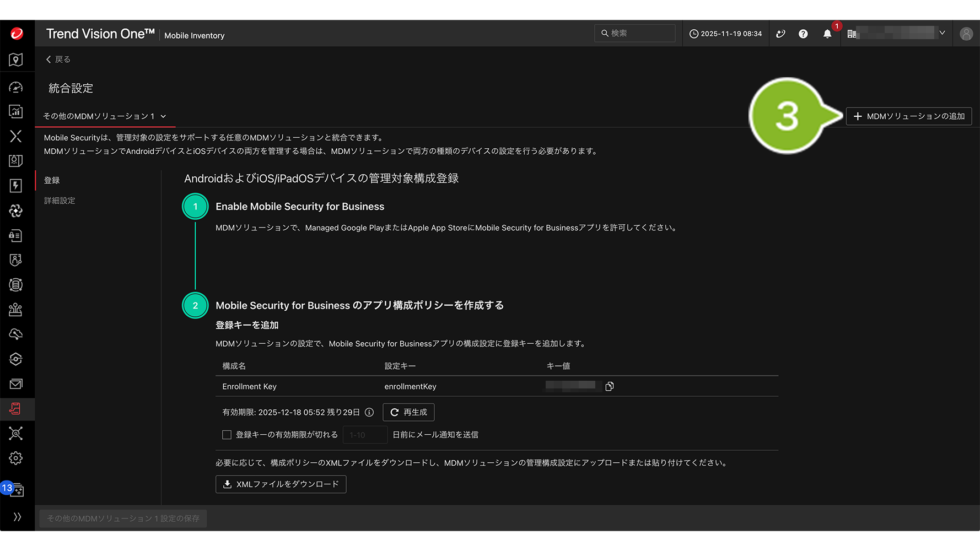Enable the enrollment key expiry email notification checkbox
The height and width of the screenshot is (551, 980).
pyautogui.click(x=227, y=435)
